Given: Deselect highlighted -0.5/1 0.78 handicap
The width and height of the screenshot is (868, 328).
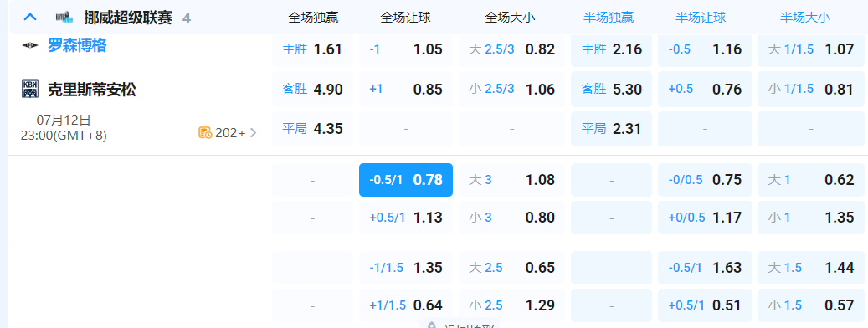Looking at the screenshot, I should 406,180.
